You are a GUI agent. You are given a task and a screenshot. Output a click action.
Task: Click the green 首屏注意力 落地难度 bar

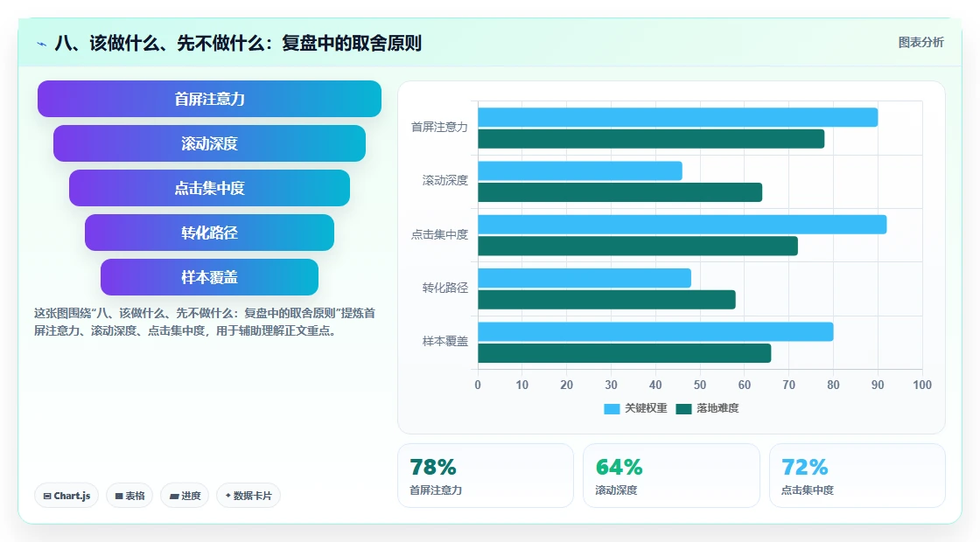[x=651, y=139]
